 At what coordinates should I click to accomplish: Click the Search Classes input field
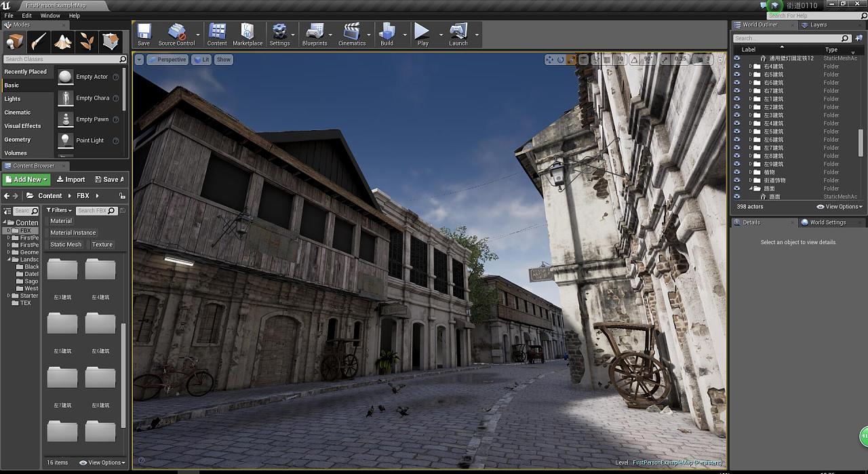click(x=61, y=59)
